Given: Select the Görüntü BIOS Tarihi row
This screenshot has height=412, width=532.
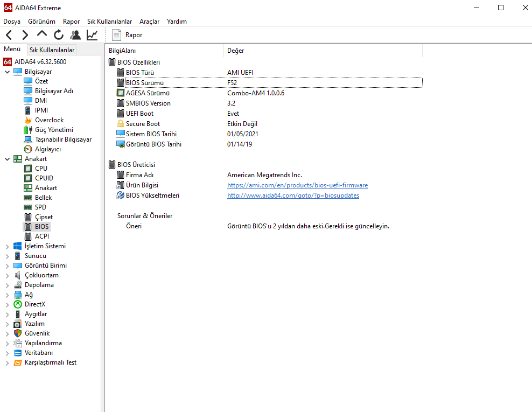Looking at the screenshot, I should click(x=269, y=144).
